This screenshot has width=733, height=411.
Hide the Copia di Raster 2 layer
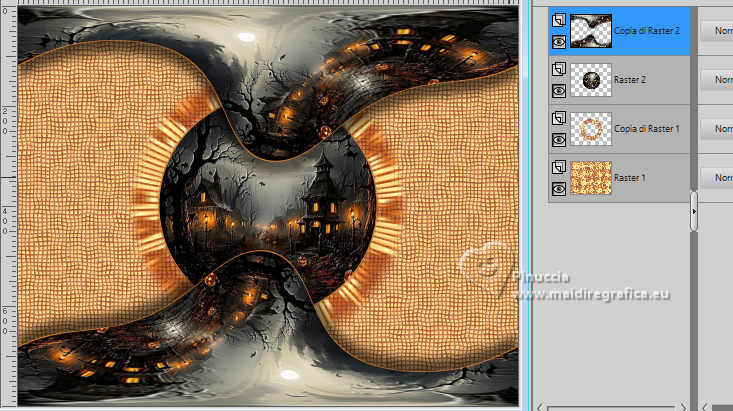[x=559, y=43]
